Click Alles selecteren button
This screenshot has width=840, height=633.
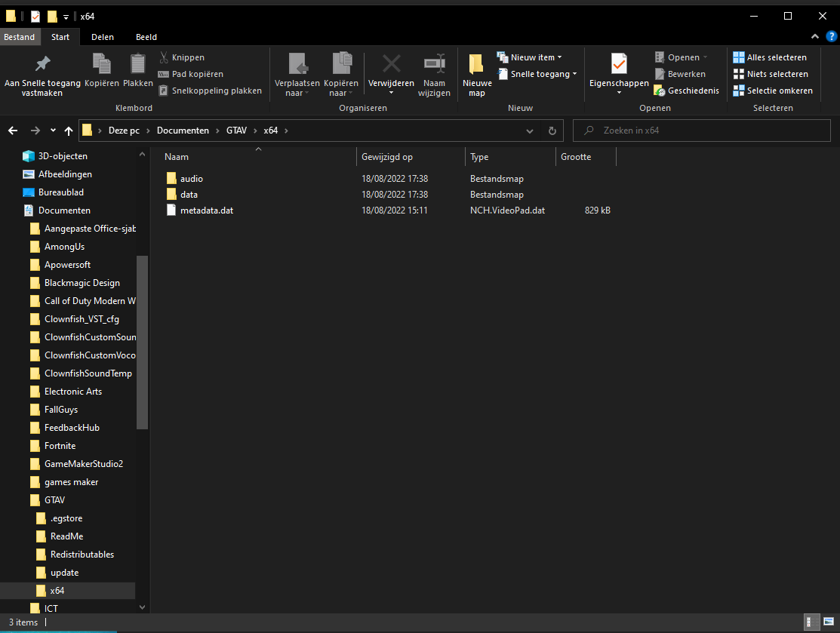770,57
